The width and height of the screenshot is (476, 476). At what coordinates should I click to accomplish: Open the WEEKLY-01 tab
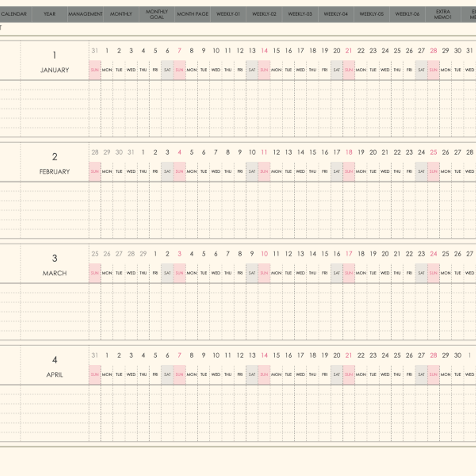point(228,14)
